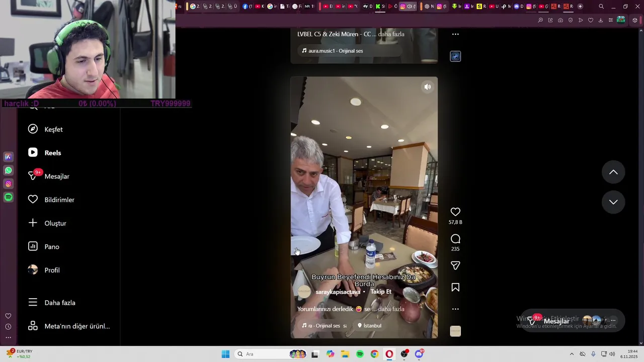Go to previous reel with up chevron
This screenshot has width=644, height=362.
coord(613,172)
